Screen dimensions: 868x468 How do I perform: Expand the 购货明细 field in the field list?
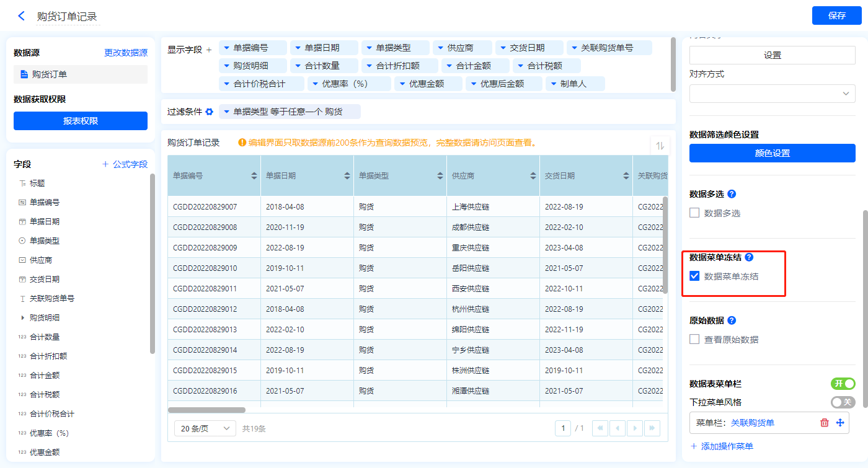[23, 318]
